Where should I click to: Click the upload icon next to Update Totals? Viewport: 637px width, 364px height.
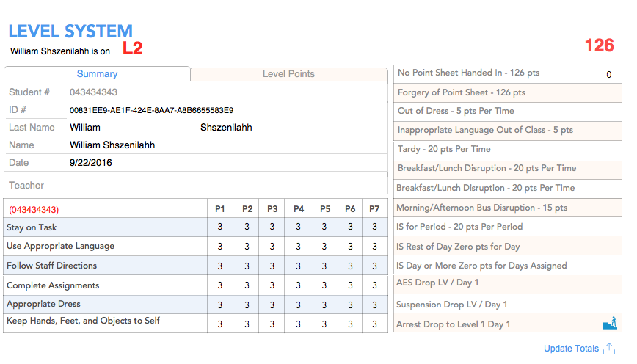(x=609, y=349)
